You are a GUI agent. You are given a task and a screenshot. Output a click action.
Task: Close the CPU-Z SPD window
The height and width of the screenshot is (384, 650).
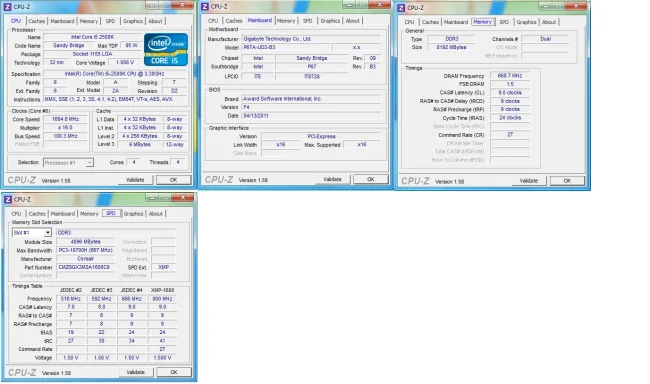182,197
